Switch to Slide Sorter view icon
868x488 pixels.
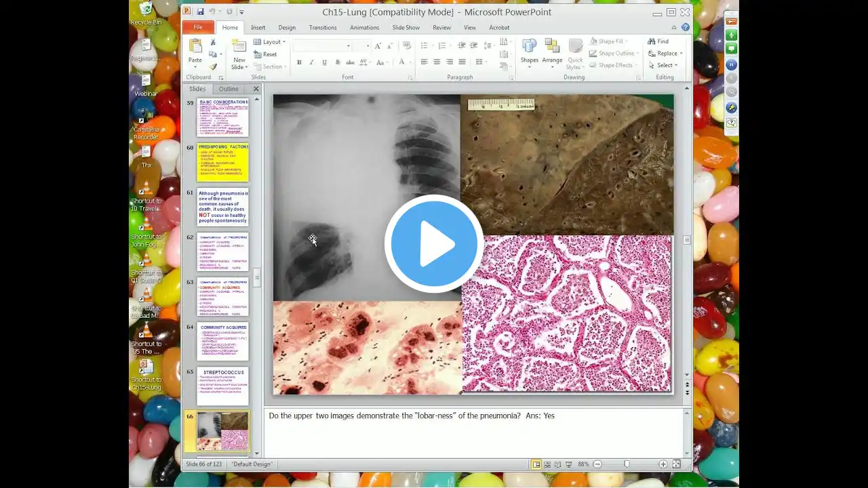click(547, 464)
